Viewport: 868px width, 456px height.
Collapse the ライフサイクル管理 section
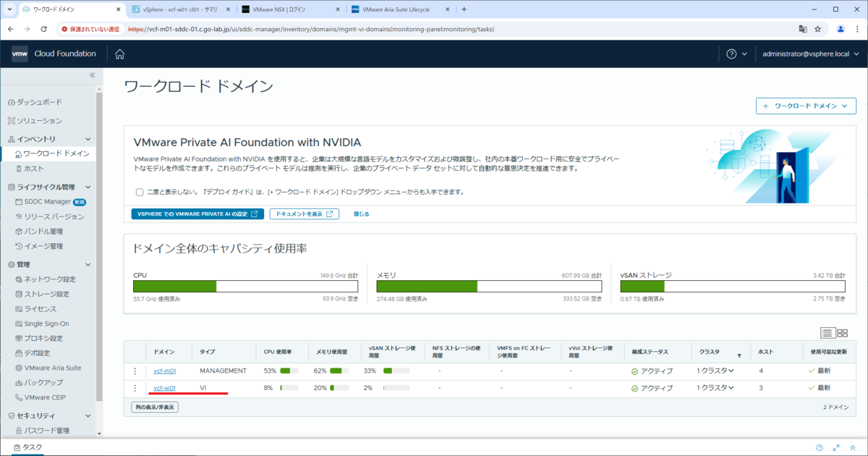pyautogui.click(x=88, y=187)
